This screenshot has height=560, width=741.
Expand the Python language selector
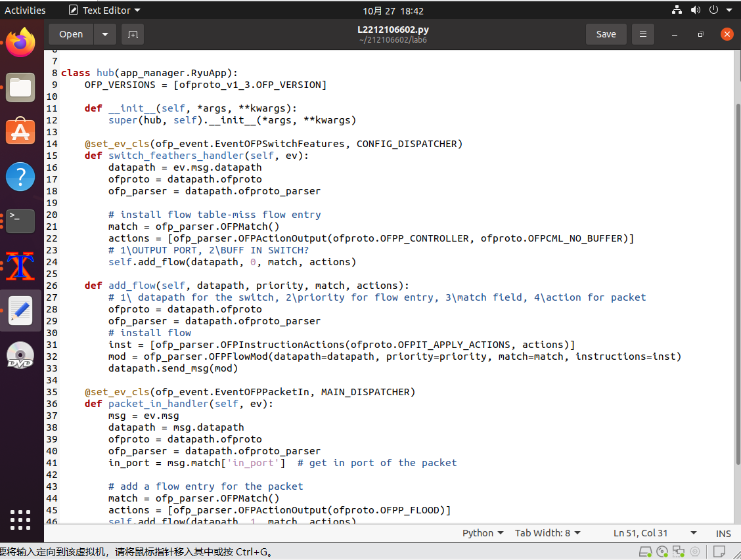(482, 533)
